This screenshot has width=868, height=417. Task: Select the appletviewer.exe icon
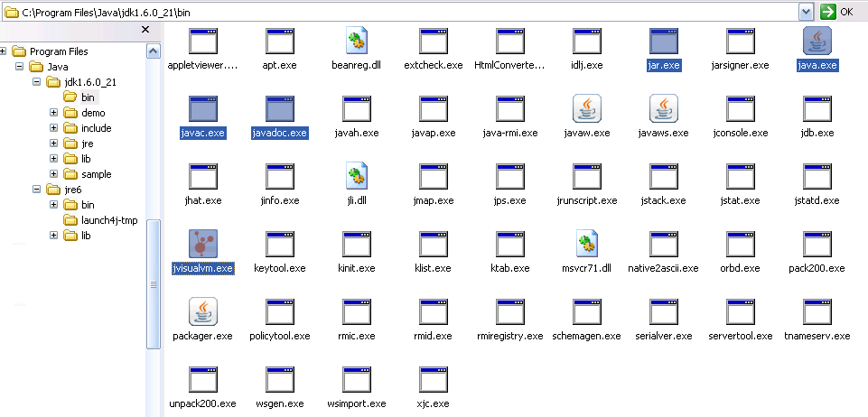pyautogui.click(x=202, y=42)
